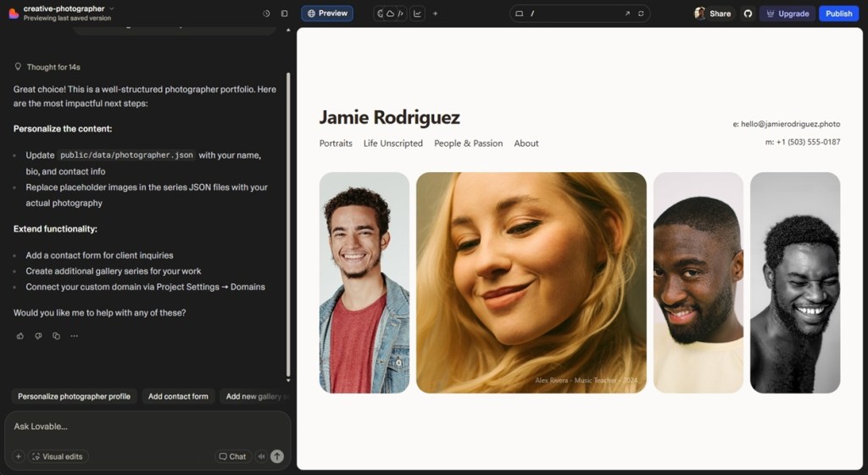868x475 pixels.
Task: Toggle Chat mode in prompt box
Action: point(232,456)
